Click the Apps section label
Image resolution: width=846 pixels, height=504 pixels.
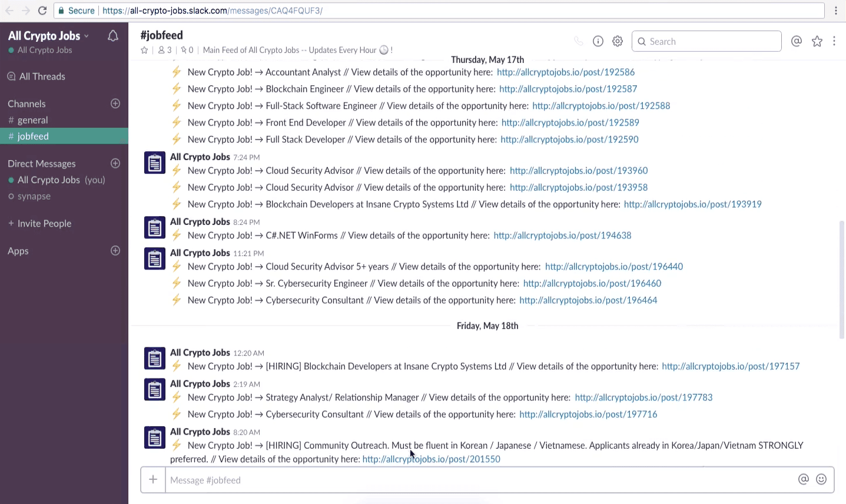pos(18,251)
